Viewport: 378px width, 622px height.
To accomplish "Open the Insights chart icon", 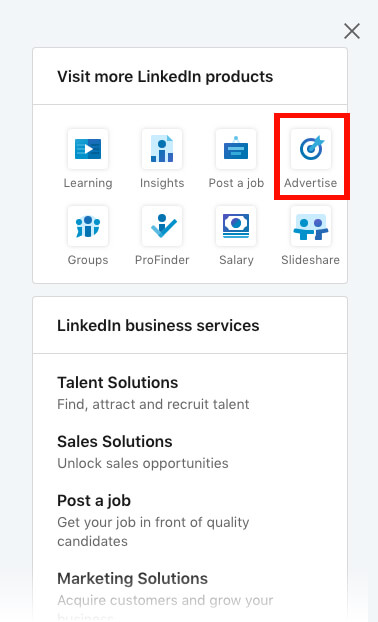I will coord(162,149).
